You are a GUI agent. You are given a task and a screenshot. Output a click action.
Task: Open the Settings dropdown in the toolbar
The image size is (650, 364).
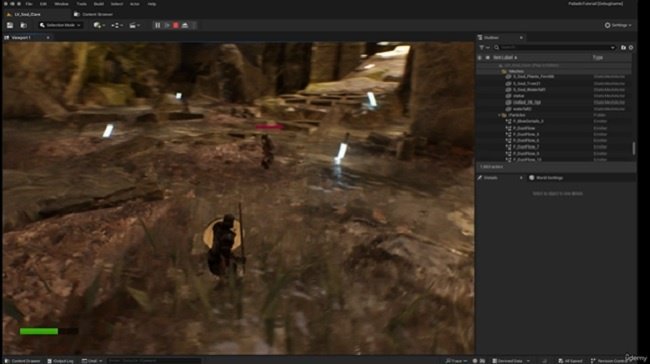(x=618, y=25)
